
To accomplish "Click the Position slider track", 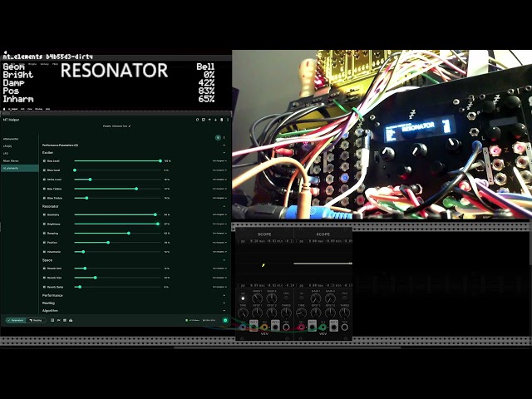I will 117,243.
